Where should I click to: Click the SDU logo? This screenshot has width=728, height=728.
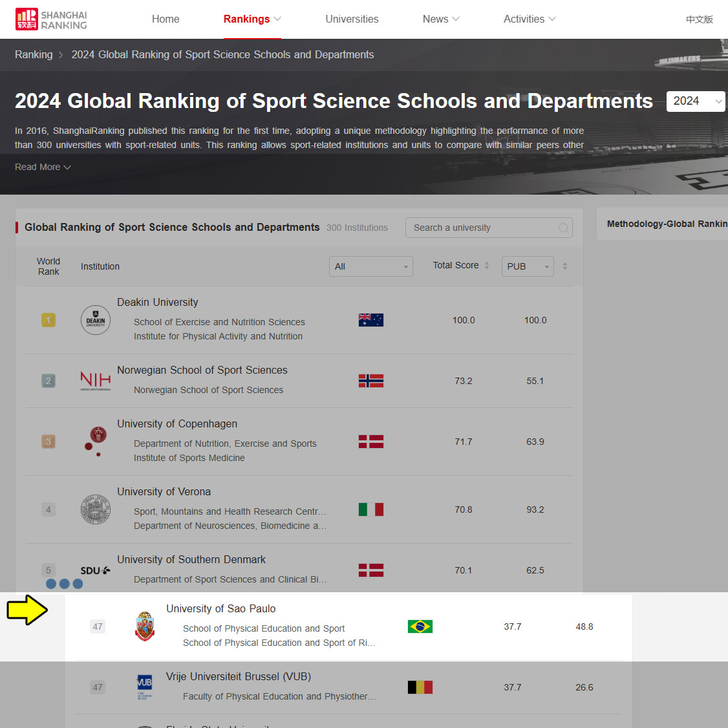[96, 570]
